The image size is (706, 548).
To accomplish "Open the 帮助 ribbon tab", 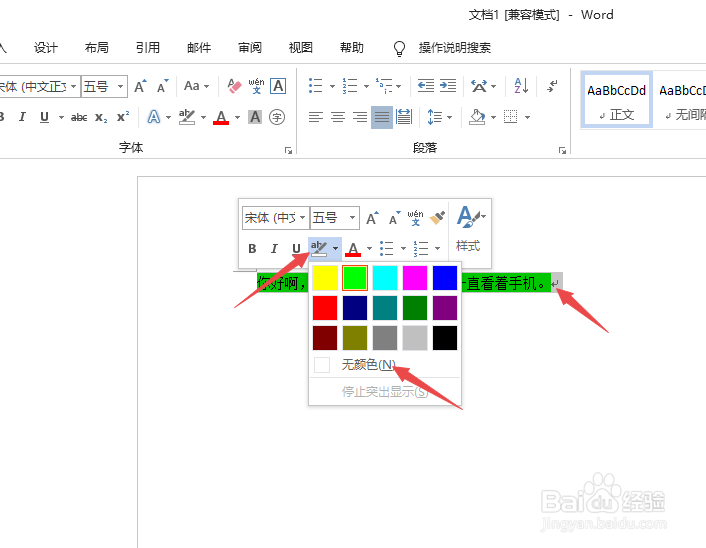I will coord(352,48).
